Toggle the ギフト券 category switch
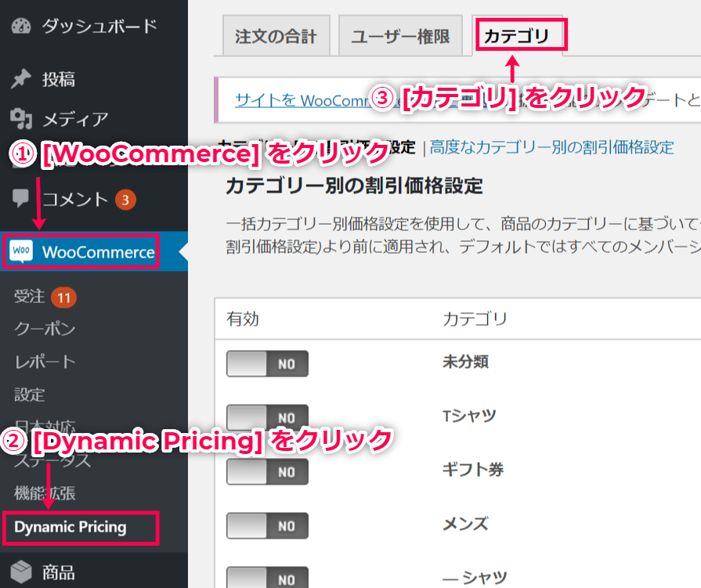Image resolution: width=701 pixels, height=588 pixels. coord(267,472)
